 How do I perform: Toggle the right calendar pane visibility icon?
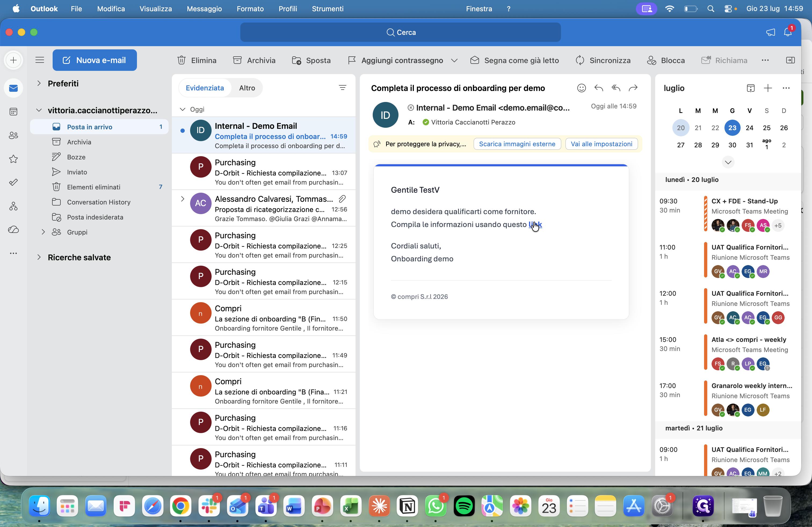(790, 60)
